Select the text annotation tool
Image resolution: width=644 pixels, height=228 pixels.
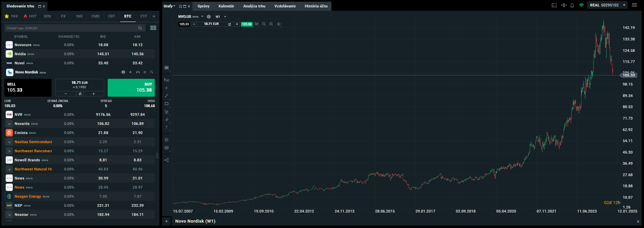point(167,127)
